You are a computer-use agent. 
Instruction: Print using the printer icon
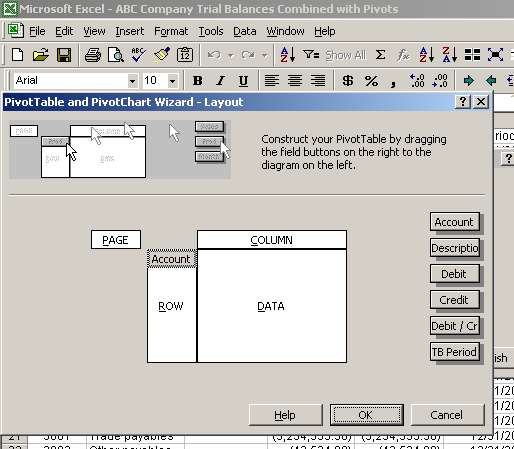pyautogui.click(x=93, y=55)
